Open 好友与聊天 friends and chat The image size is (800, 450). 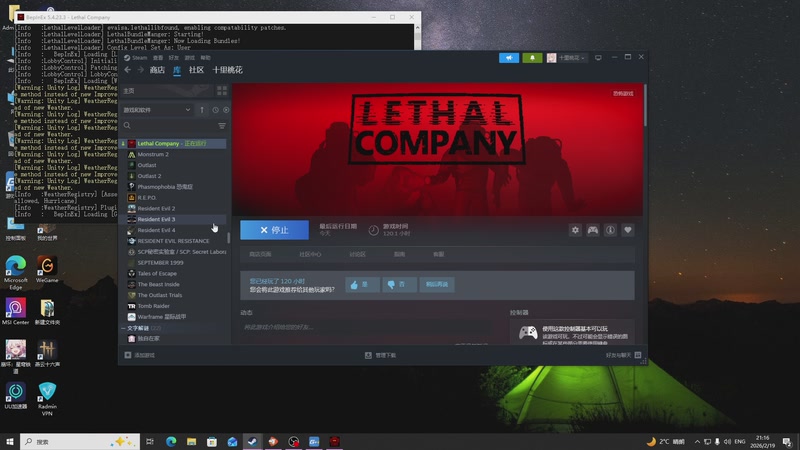pyautogui.click(x=623, y=355)
